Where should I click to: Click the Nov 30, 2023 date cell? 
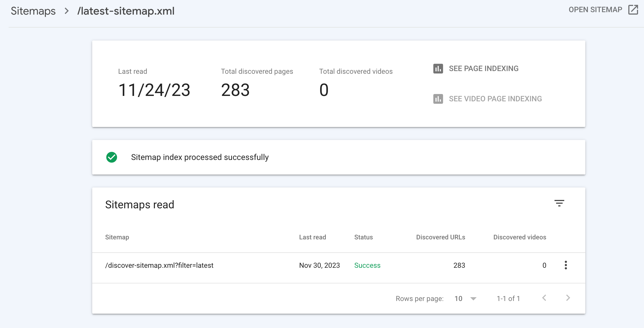tap(319, 265)
